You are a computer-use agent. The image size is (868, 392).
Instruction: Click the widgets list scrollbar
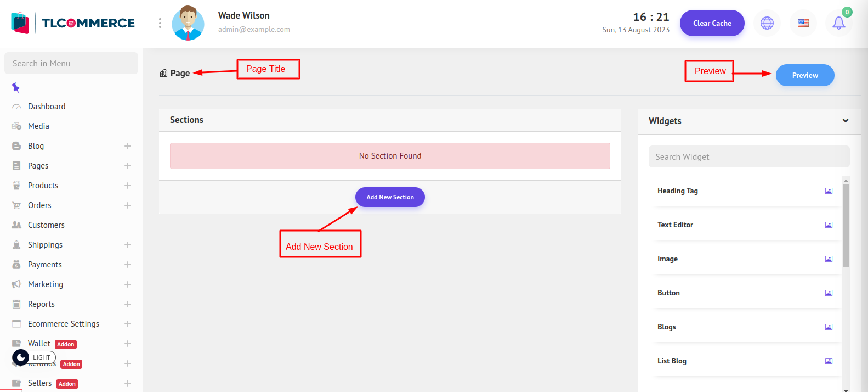(x=846, y=225)
